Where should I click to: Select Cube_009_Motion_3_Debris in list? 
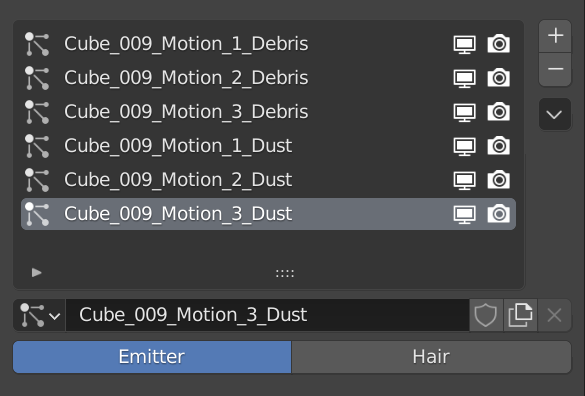[x=269, y=112]
